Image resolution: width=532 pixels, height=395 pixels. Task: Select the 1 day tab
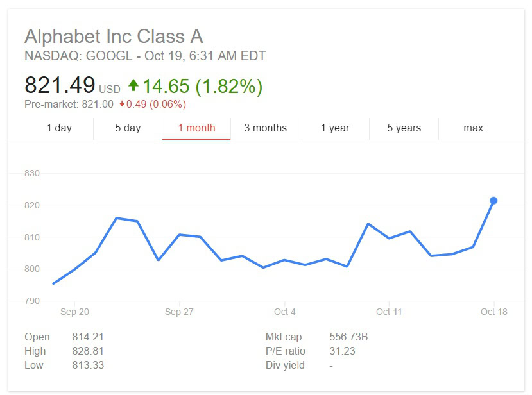click(x=59, y=128)
